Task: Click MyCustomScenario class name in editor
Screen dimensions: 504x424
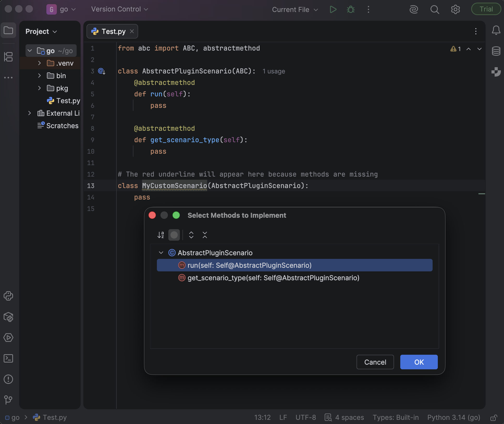Action: click(x=174, y=186)
